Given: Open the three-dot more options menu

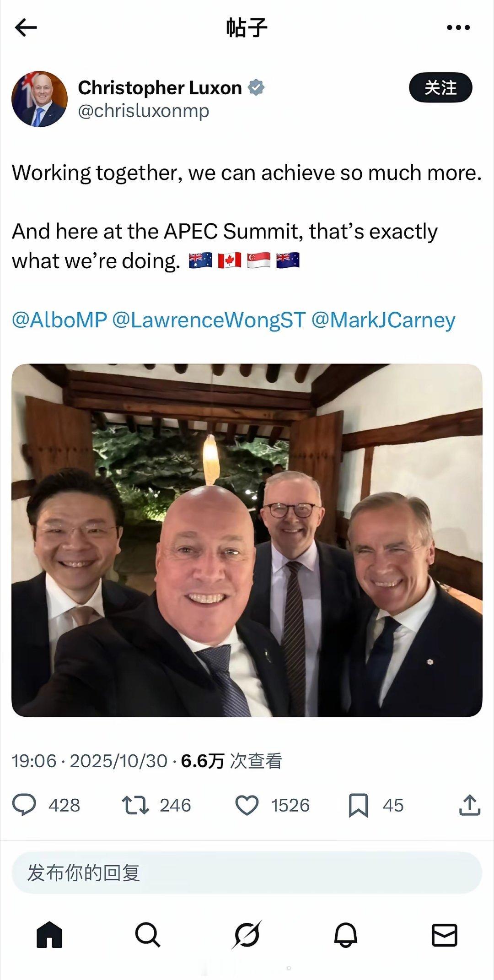Looking at the screenshot, I should (x=458, y=28).
